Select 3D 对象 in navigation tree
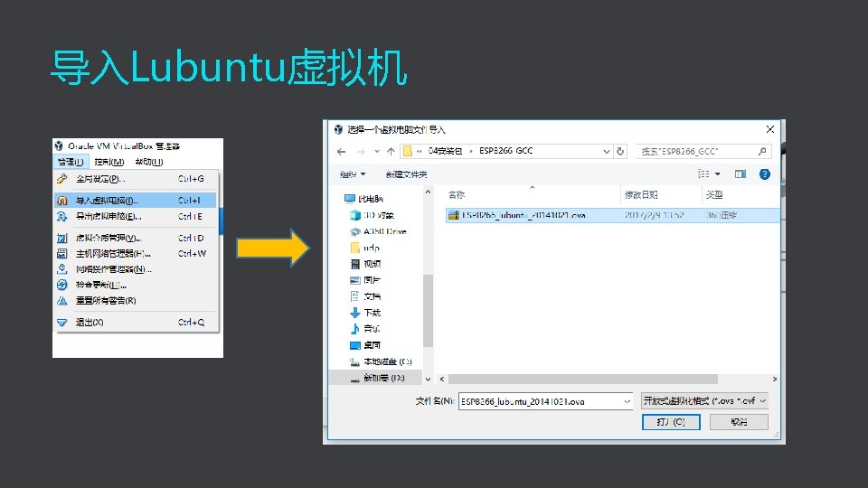 click(372, 215)
